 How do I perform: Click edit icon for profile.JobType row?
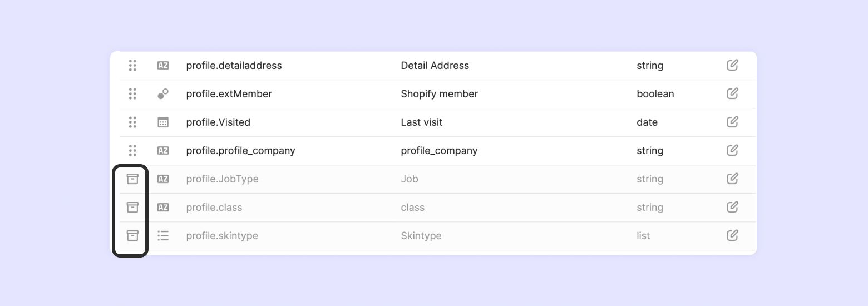tap(732, 179)
